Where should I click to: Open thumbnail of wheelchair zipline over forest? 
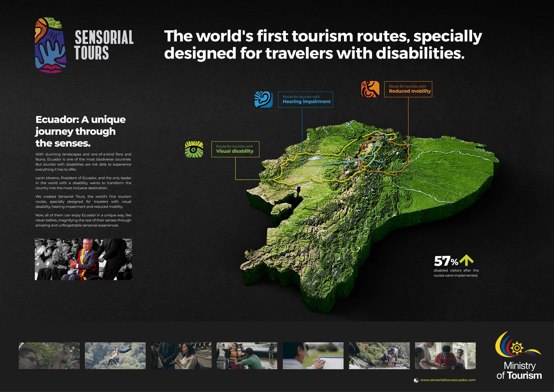coord(115,356)
